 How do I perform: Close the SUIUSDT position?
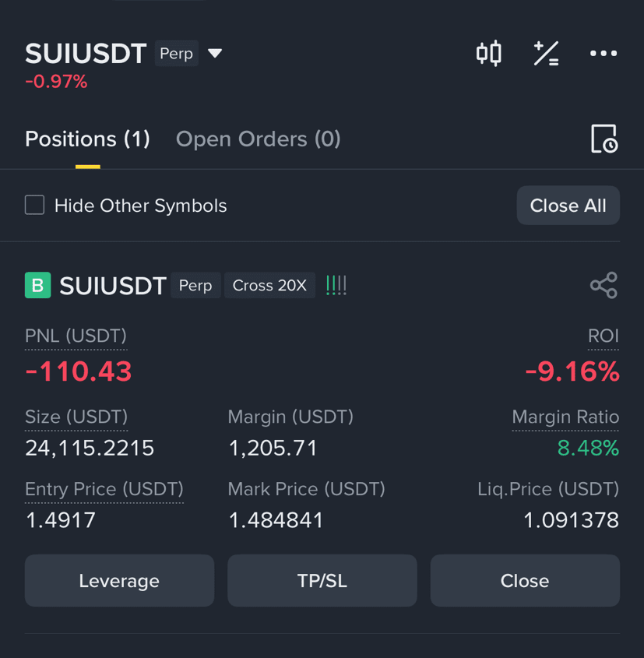click(525, 581)
